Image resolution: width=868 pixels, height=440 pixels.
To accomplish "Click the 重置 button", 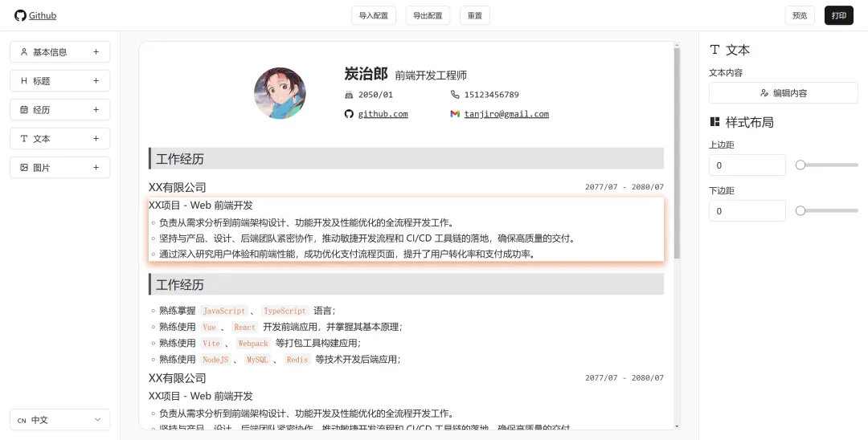I will pyautogui.click(x=475, y=15).
